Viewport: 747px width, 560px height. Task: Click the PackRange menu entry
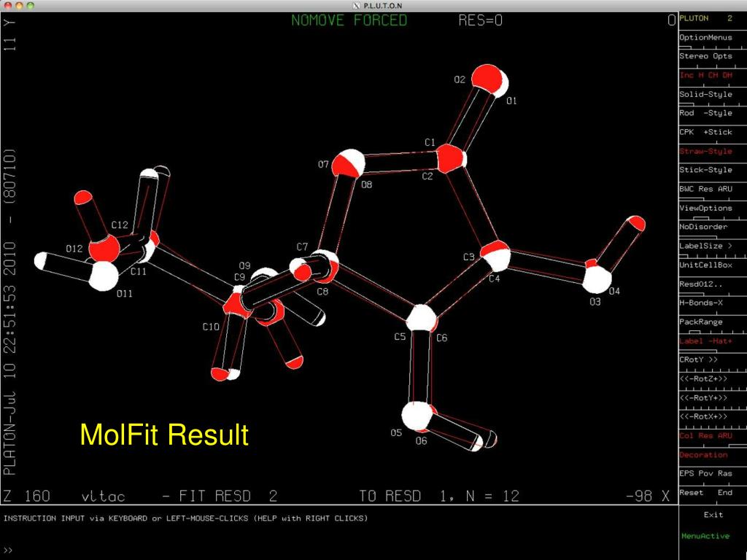(x=701, y=322)
